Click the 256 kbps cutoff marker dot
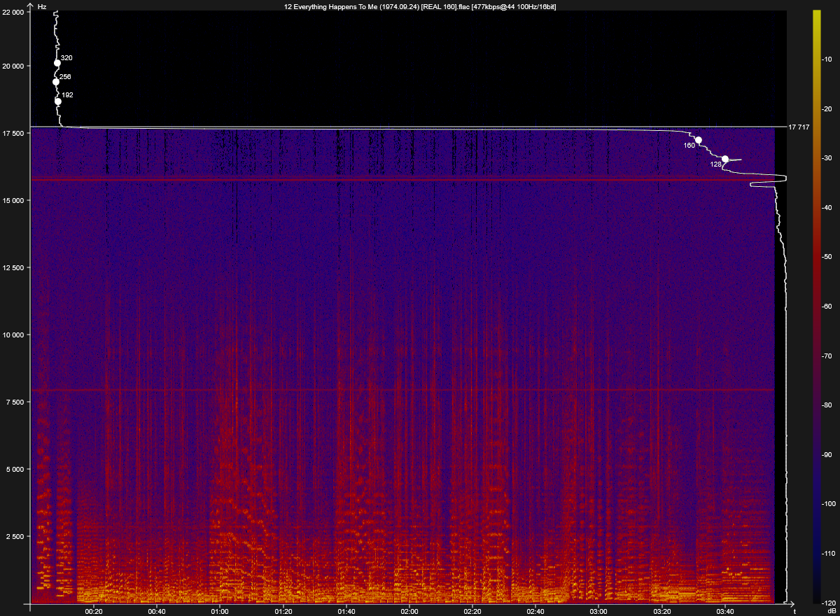 tap(56, 82)
